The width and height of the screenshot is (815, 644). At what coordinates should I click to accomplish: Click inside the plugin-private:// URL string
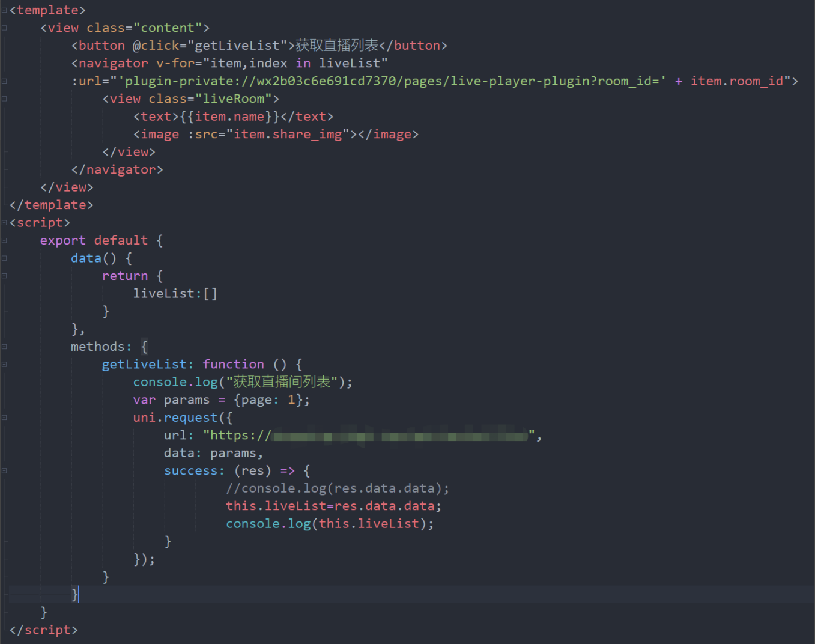pos(393,81)
